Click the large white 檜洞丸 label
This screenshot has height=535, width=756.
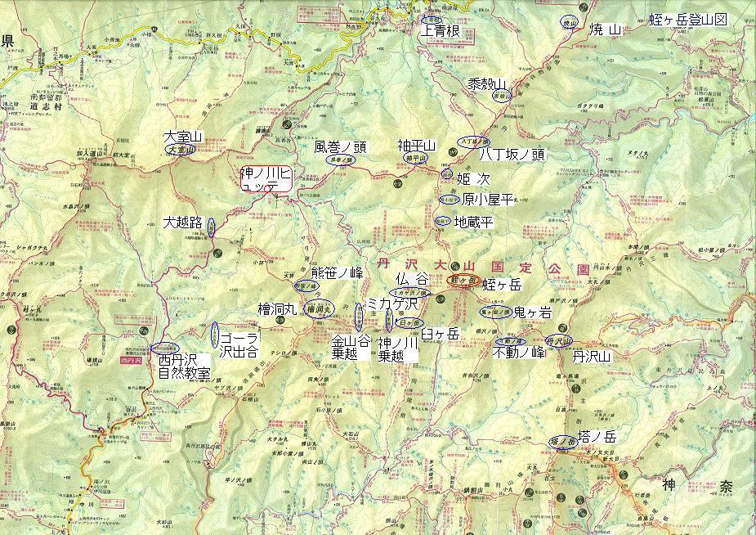(x=277, y=309)
